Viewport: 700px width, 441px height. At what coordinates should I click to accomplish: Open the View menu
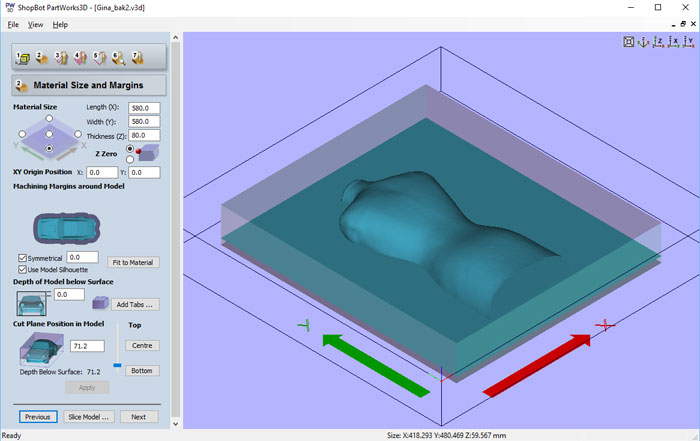35,25
